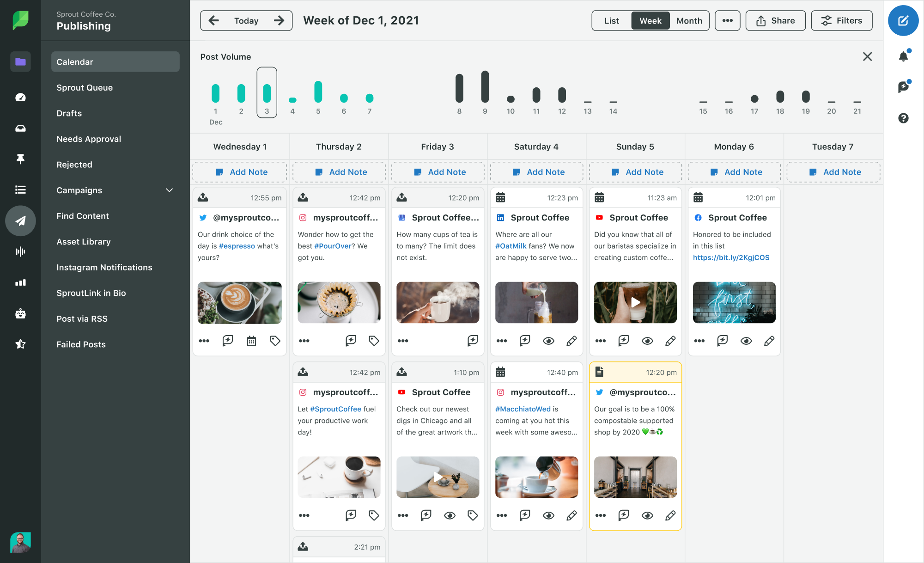
Task: Switch to List calendar view
Action: click(x=610, y=20)
